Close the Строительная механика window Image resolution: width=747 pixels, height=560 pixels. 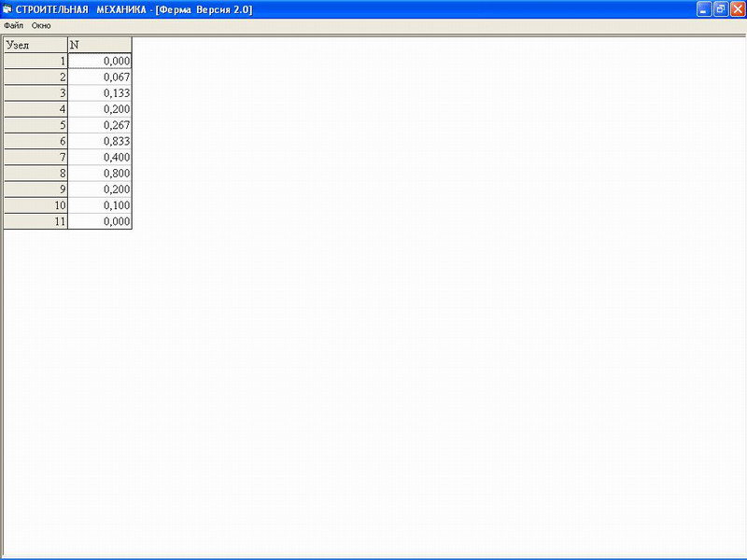738,9
